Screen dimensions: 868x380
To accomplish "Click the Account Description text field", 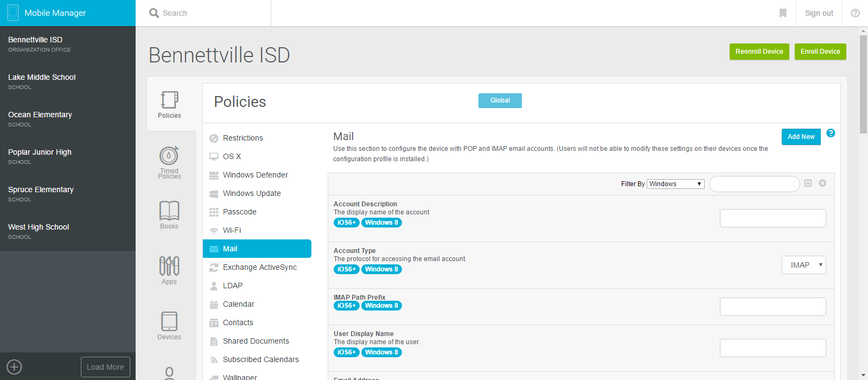I will (773, 218).
